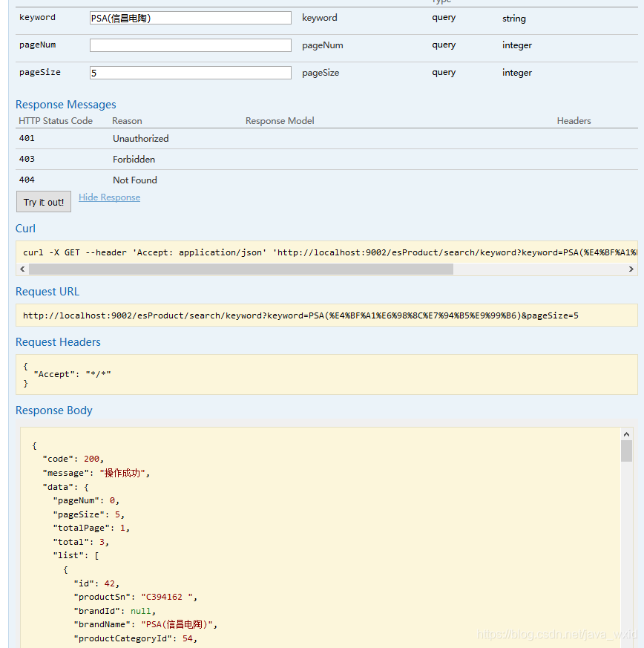644x648 pixels.
Task: Click the response body vertical scrollbar thumb
Action: [x=627, y=451]
